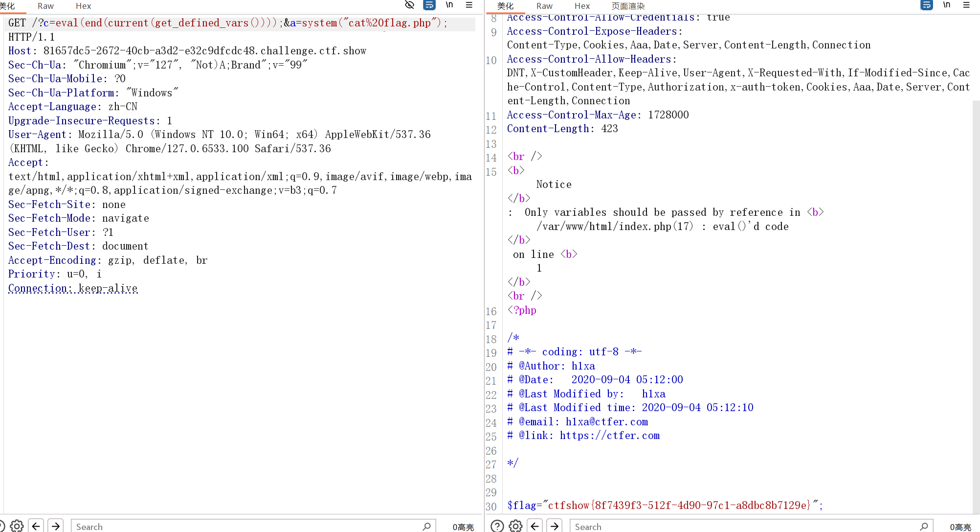Screen dimensions: 980x532
Task: Open request panel hamburger options menu
Action: [469, 5]
